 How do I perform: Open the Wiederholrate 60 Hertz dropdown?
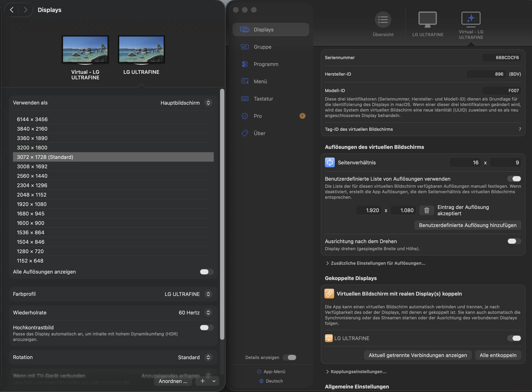point(208,312)
